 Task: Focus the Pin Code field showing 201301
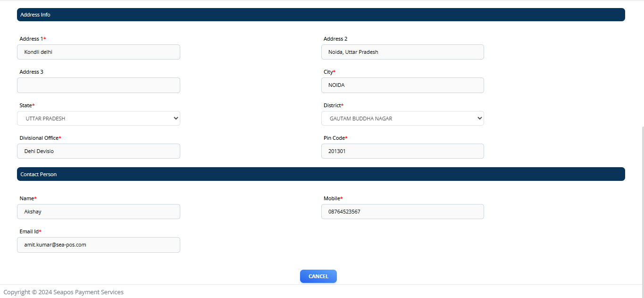pos(402,151)
